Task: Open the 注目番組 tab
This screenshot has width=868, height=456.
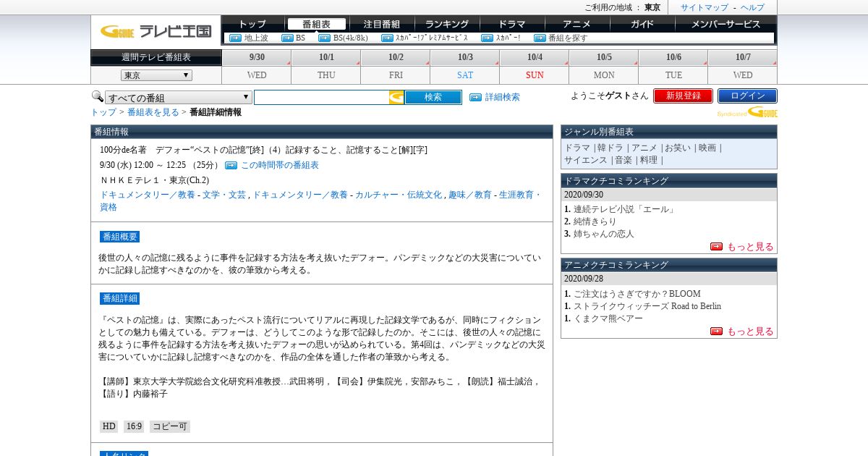Action: coord(382,24)
